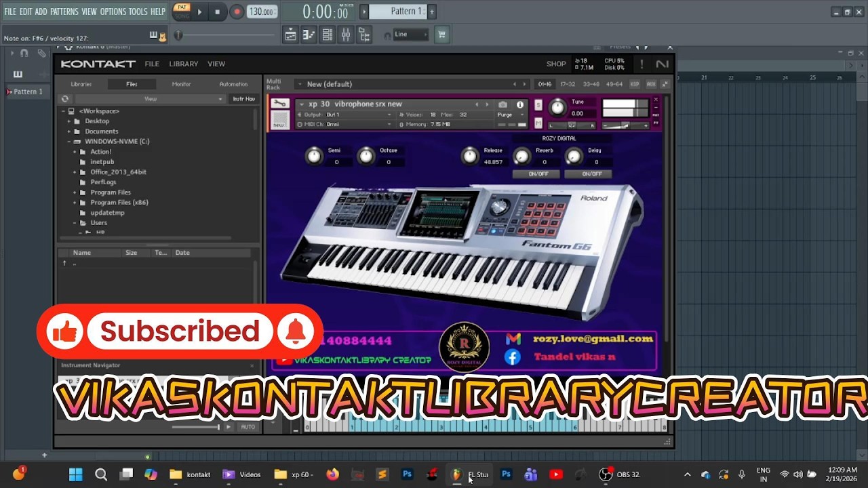Click the Gmail icon on instrument banner
This screenshot has height=488, width=868.
[x=513, y=338]
